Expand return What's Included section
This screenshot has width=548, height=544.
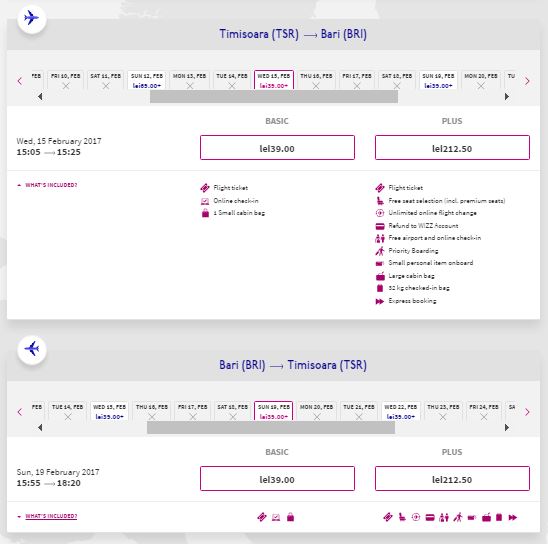[47, 516]
